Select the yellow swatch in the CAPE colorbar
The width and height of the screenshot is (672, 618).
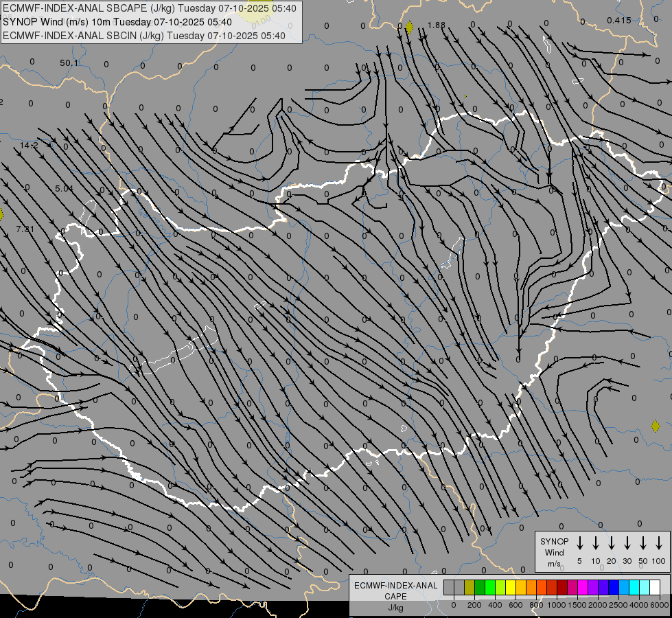coord(511,587)
